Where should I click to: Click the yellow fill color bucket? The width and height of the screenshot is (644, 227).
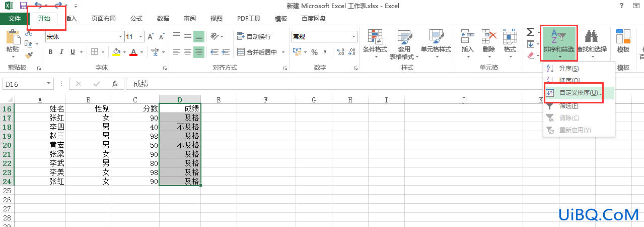pyautogui.click(x=117, y=52)
